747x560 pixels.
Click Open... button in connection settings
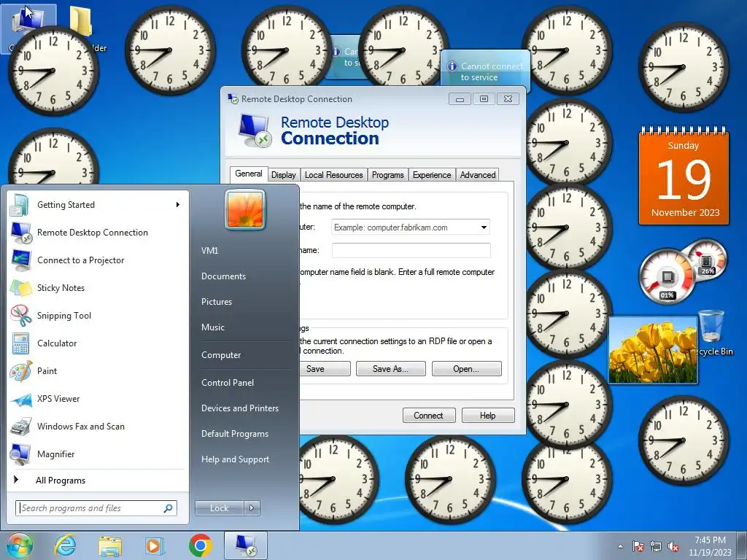click(x=466, y=368)
